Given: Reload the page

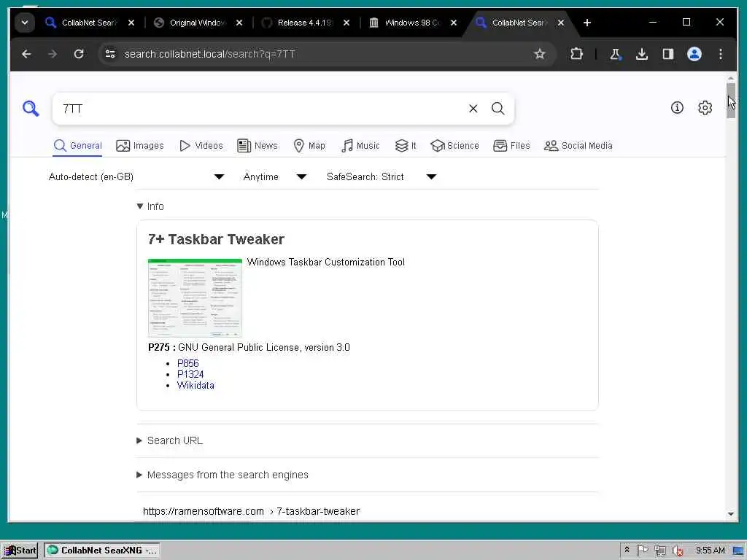Looking at the screenshot, I should 79,54.
